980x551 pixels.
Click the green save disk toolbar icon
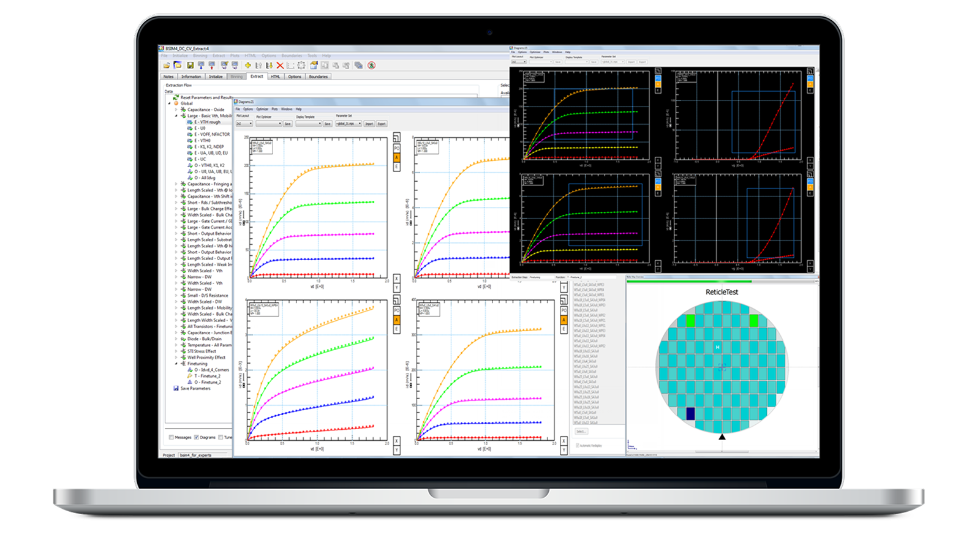(190, 66)
